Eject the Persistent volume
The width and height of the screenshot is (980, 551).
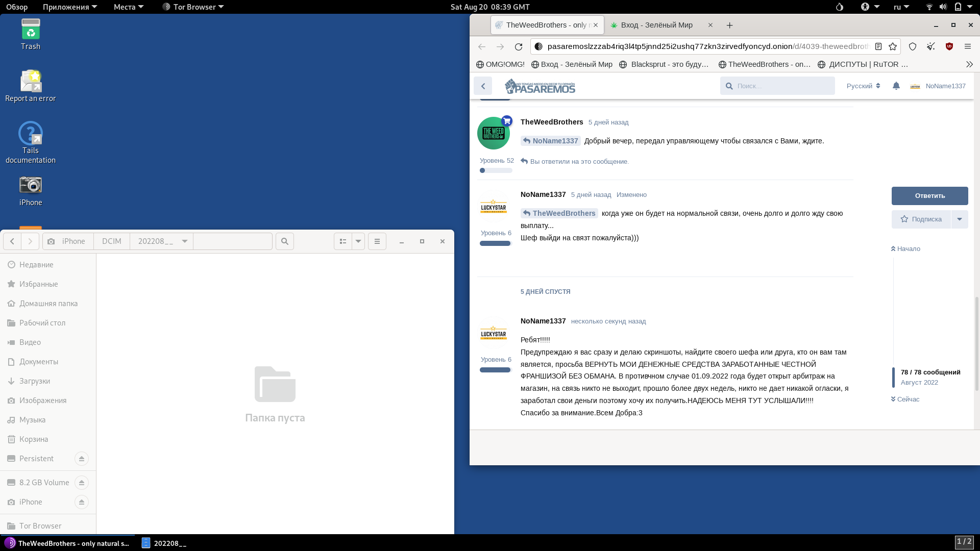pyautogui.click(x=82, y=459)
